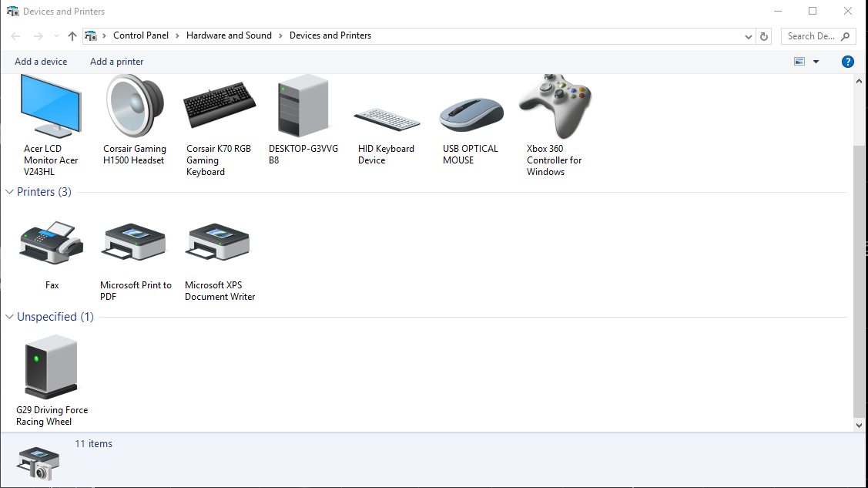
Task: Click the Printers (3) group heading
Action: pyautogui.click(x=45, y=192)
